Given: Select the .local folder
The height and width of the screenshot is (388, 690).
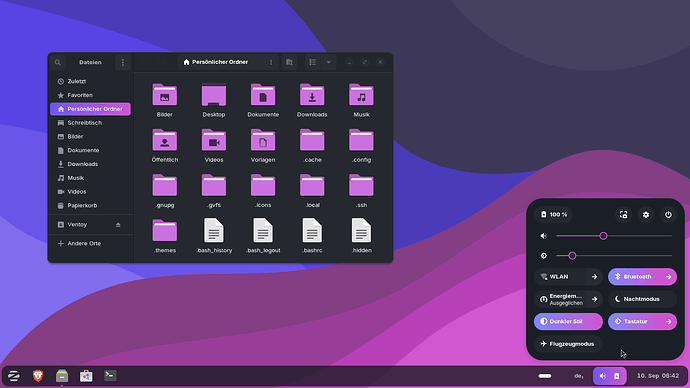Looking at the screenshot, I should tap(312, 186).
